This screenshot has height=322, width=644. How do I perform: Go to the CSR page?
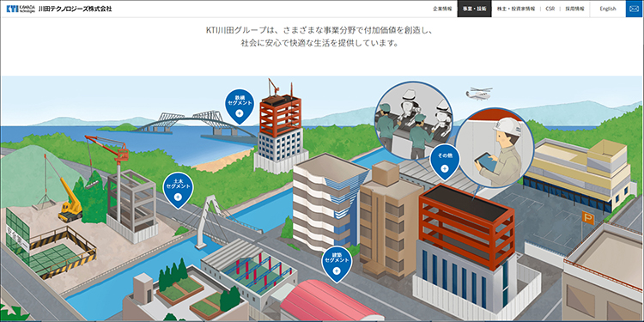tap(550, 9)
